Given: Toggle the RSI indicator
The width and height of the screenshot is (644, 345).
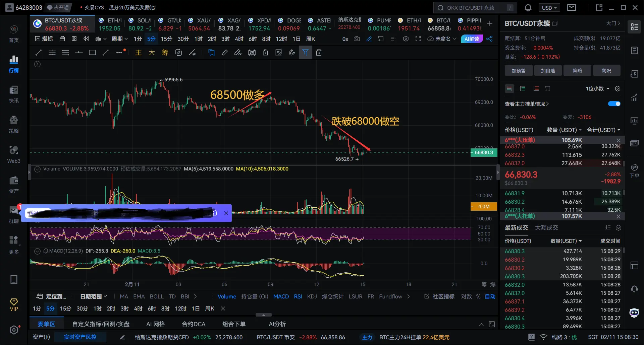Looking at the screenshot, I should tap(298, 296).
